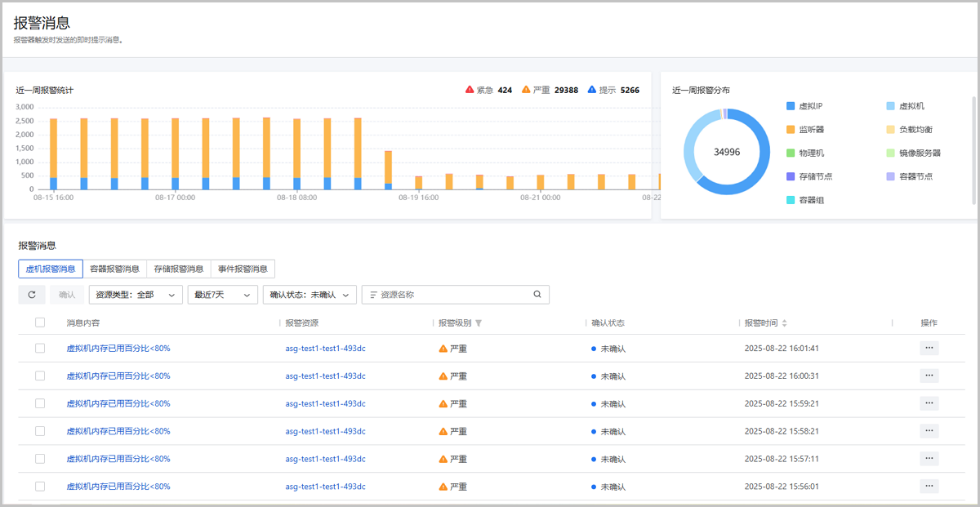Expand the 最近7天 time range dropdown

222,295
